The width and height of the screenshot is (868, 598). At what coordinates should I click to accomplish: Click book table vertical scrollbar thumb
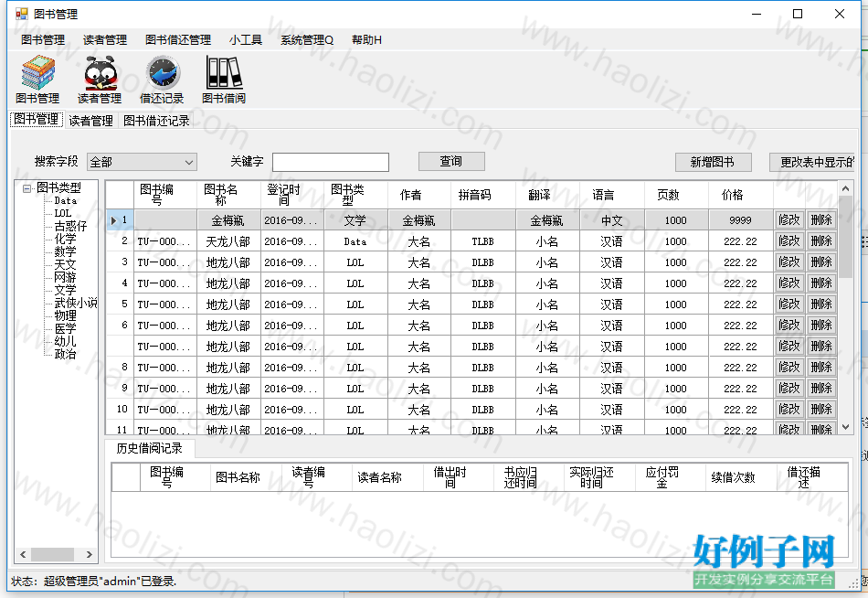click(x=845, y=237)
